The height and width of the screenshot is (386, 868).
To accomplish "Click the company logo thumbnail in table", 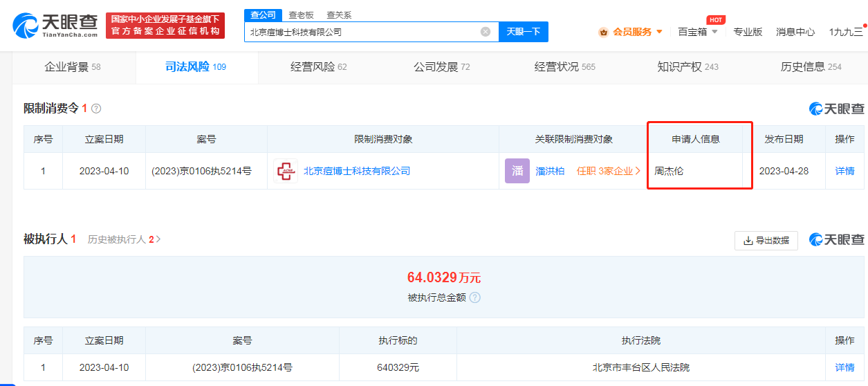I will point(286,171).
